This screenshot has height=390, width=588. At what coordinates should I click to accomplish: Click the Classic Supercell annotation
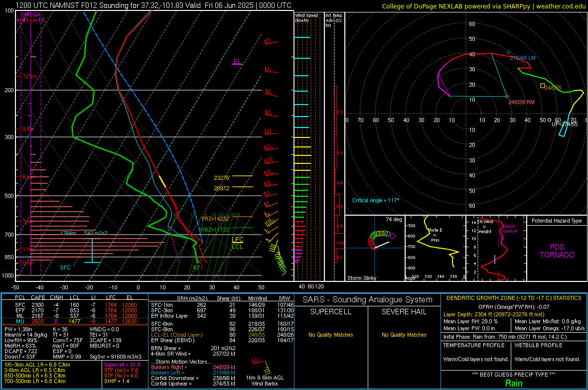coord(509,229)
